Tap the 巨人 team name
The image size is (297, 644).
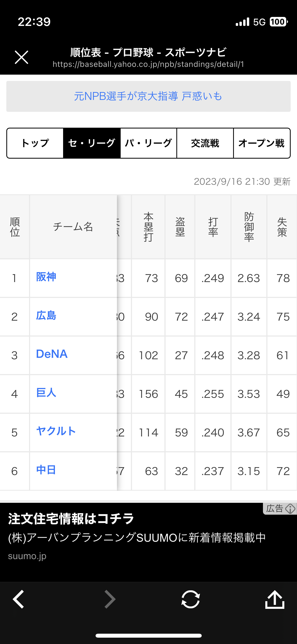pyautogui.click(x=46, y=393)
